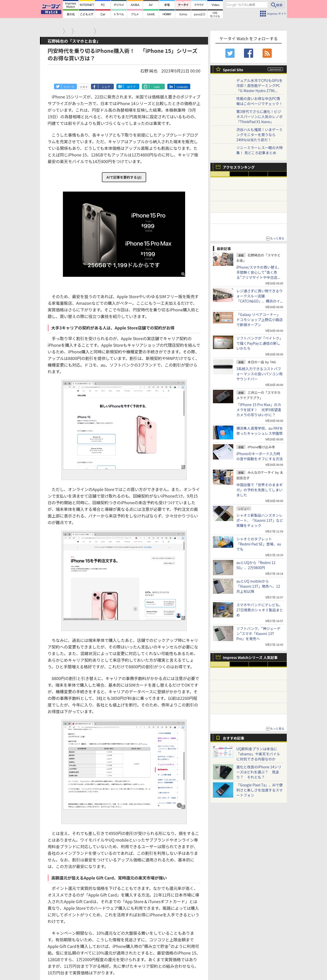Click the Impress サイト grid icon
The image size is (327, 980).
coord(263,14)
